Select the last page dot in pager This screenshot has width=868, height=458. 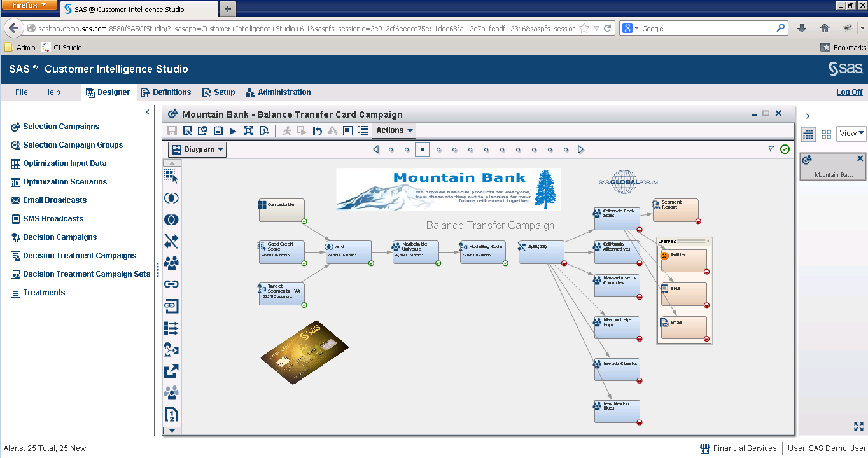click(566, 150)
